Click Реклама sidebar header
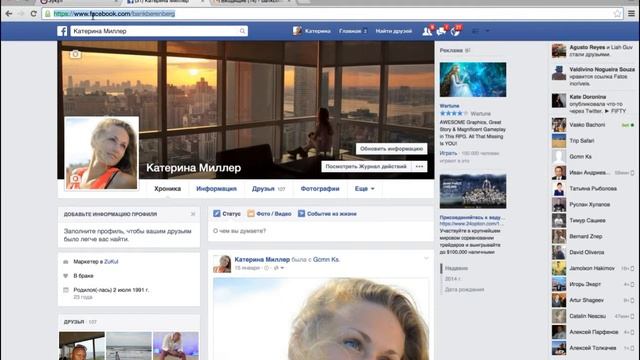Viewport: 640px width, 360px height. 451,50
